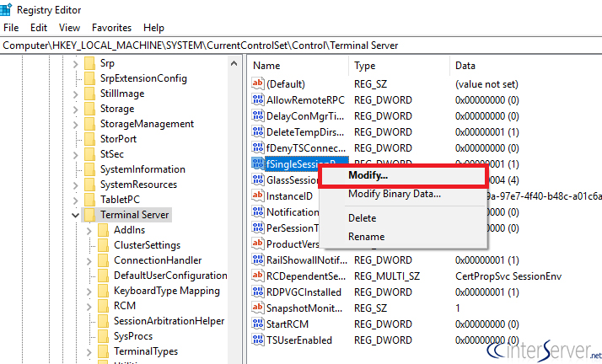
Task: Select the ClusterSettings folder icon
Action: coord(103,245)
